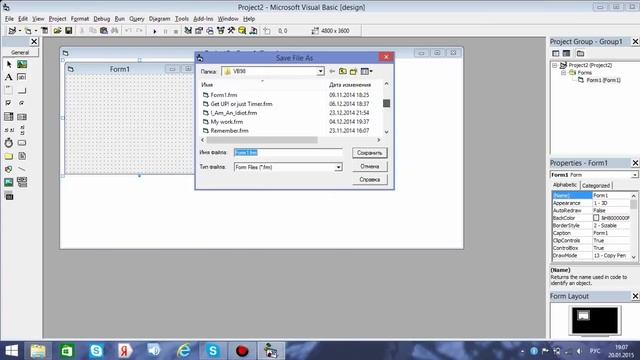This screenshot has height=360, width=640.
Task: Open the object dropdown in Properties panel
Action: tap(635, 175)
